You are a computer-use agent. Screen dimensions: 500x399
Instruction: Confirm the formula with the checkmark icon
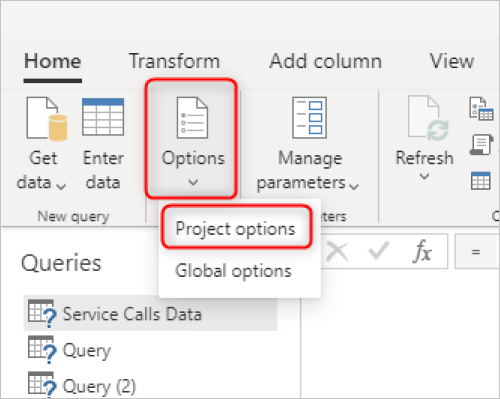(379, 251)
